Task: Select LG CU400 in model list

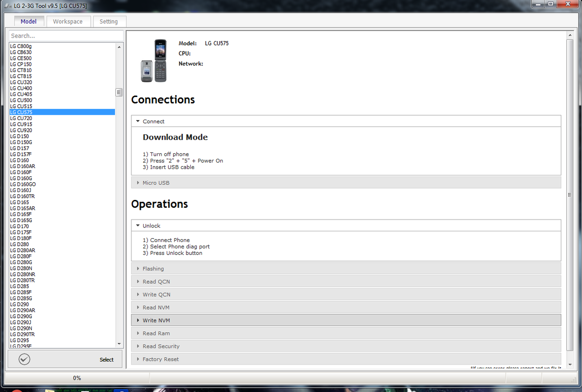Action: point(62,88)
